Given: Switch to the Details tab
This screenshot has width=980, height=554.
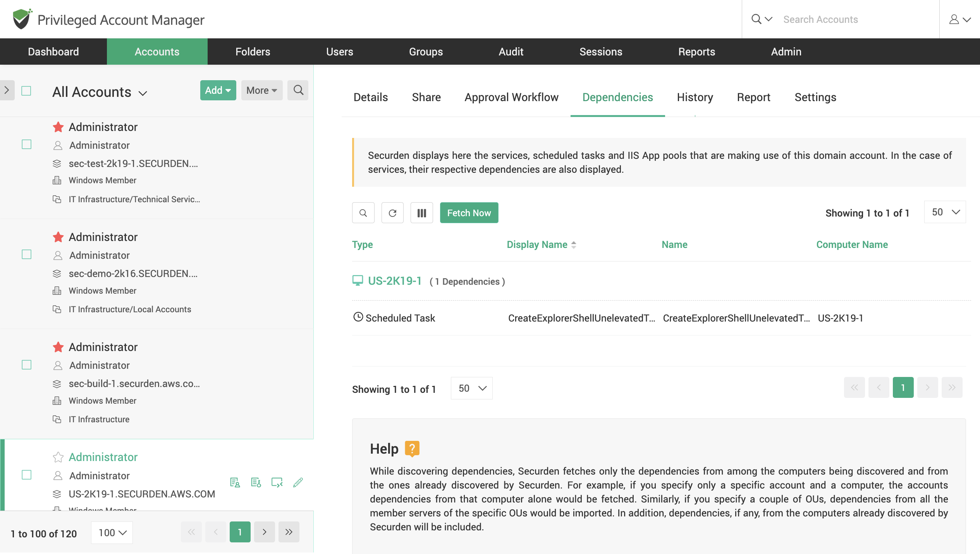Looking at the screenshot, I should click(370, 97).
